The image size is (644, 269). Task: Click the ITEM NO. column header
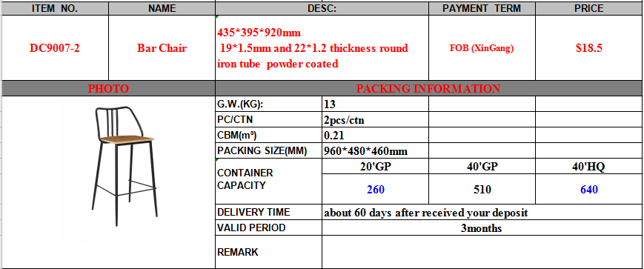pos(55,8)
